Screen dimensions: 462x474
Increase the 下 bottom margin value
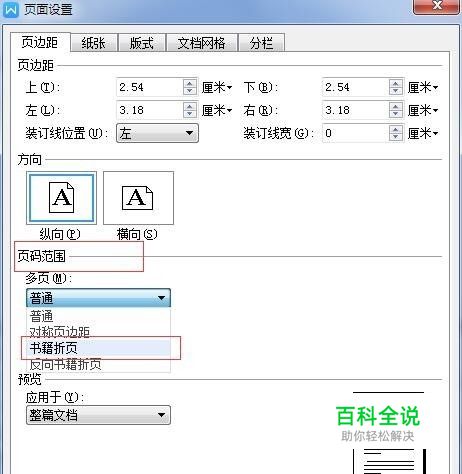[396, 83]
